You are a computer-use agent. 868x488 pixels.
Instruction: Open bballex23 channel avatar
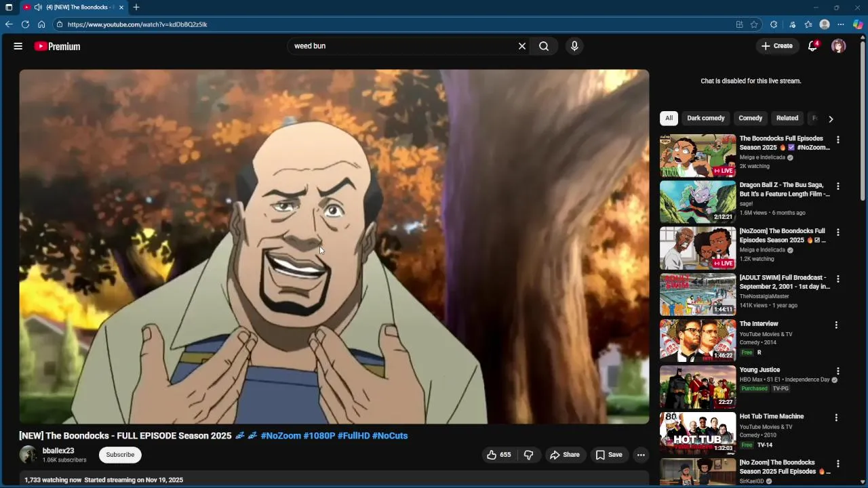click(28, 455)
